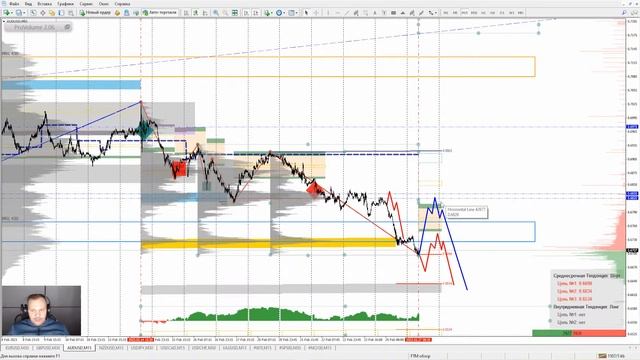
Task: Toggle the Terminal window icon
Action: pyautogui.click(x=61, y=13)
